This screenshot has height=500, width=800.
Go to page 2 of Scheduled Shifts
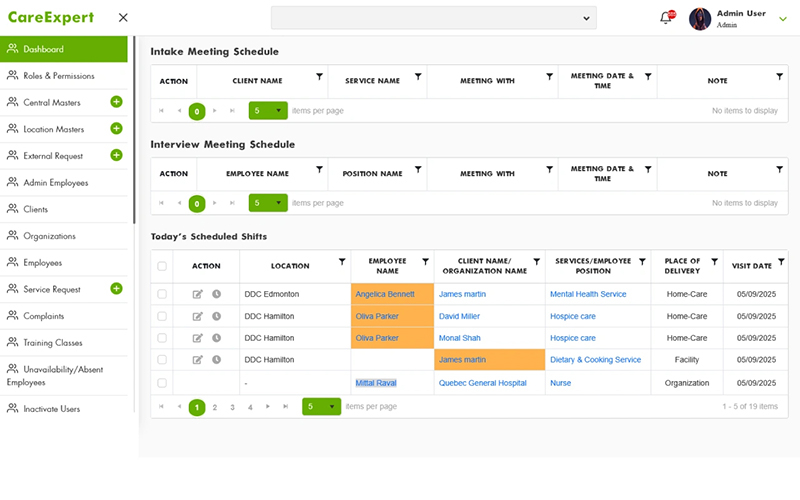tap(215, 407)
